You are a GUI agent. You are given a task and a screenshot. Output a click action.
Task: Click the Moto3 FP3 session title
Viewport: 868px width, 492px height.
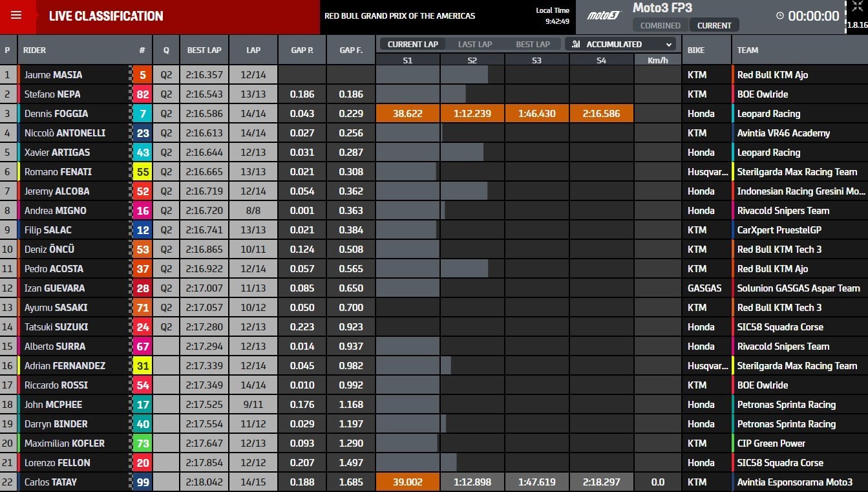point(662,8)
